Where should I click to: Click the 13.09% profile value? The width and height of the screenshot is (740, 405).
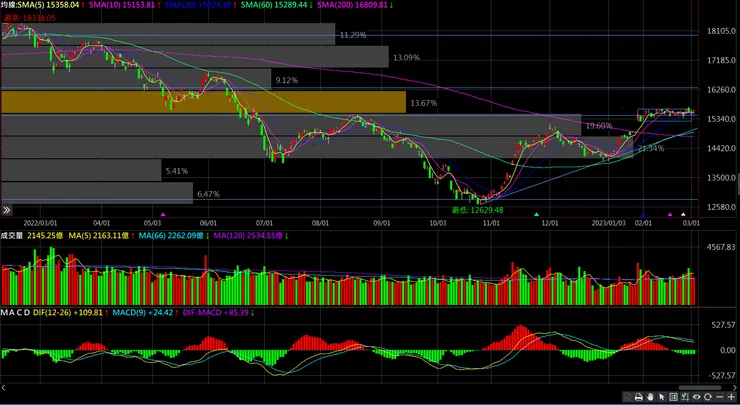(x=406, y=58)
